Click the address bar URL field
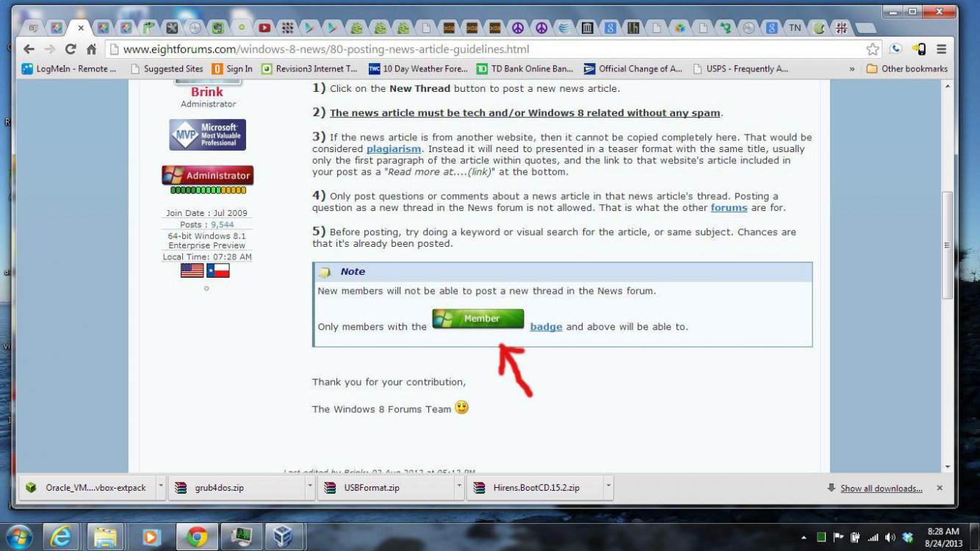The height and width of the screenshot is (551, 980). tap(485, 49)
